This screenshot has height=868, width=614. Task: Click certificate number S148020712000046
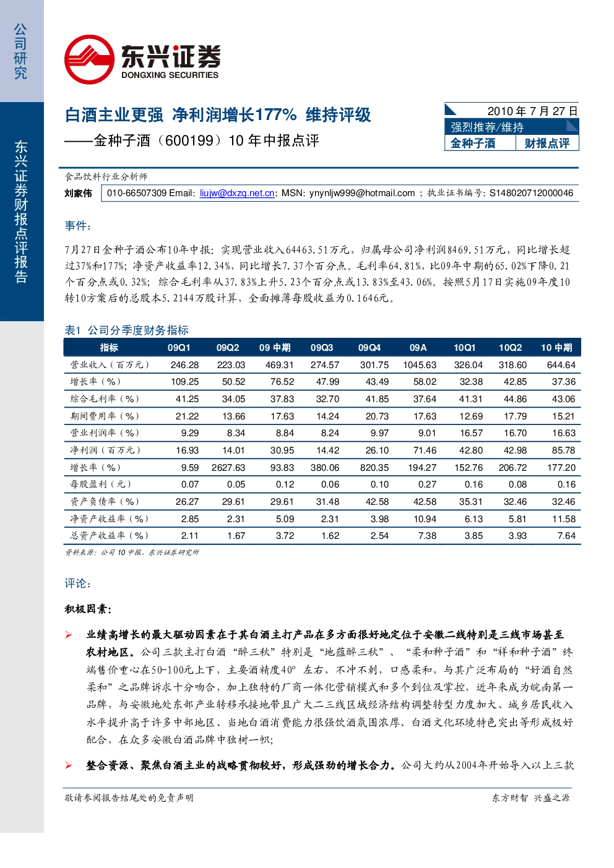click(531, 193)
